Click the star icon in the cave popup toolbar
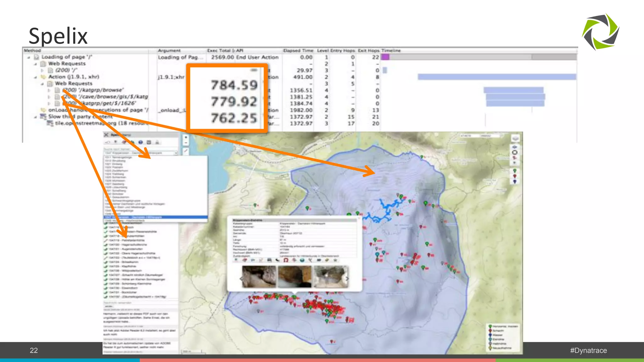Image resolution: width=644 pixels, height=362 pixels. click(x=335, y=260)
